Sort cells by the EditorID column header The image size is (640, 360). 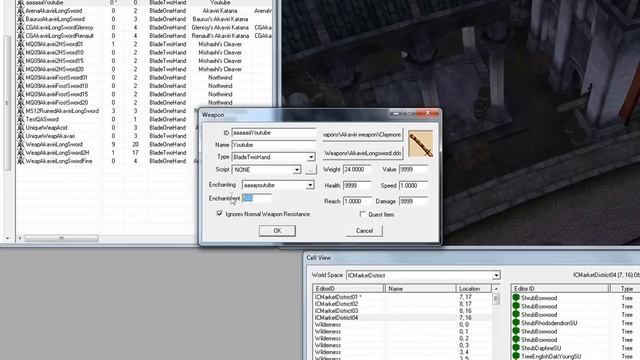click(x=348, y=289)
